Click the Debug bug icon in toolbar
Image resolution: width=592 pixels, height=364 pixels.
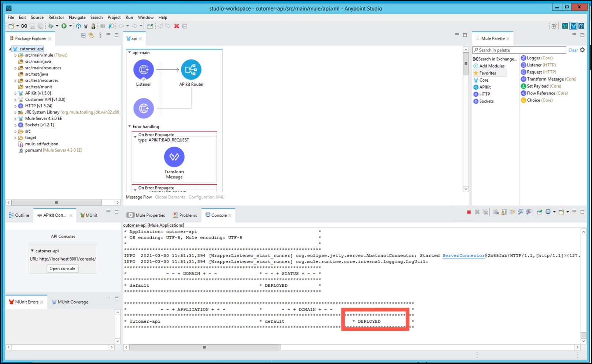(51, 26)
